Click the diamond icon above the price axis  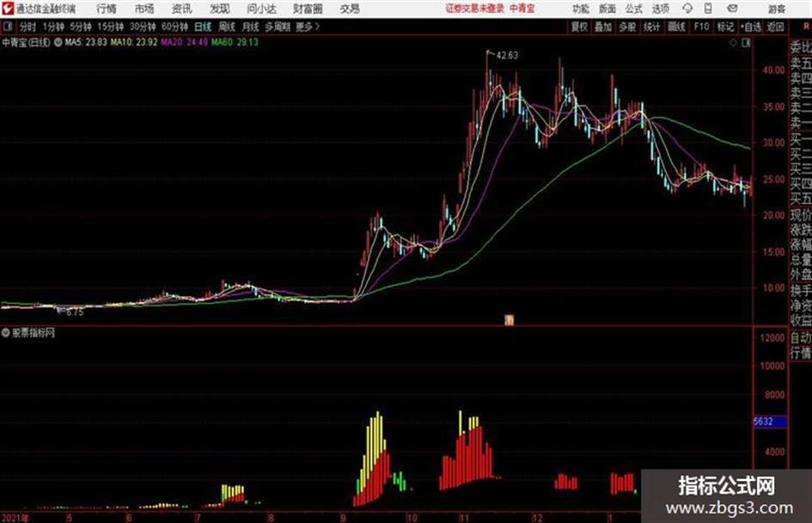[733, 44]
